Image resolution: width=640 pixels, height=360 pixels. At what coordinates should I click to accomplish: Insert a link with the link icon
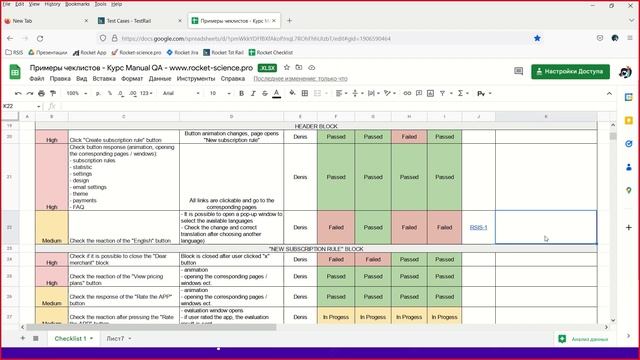click(x=407, y=93)
